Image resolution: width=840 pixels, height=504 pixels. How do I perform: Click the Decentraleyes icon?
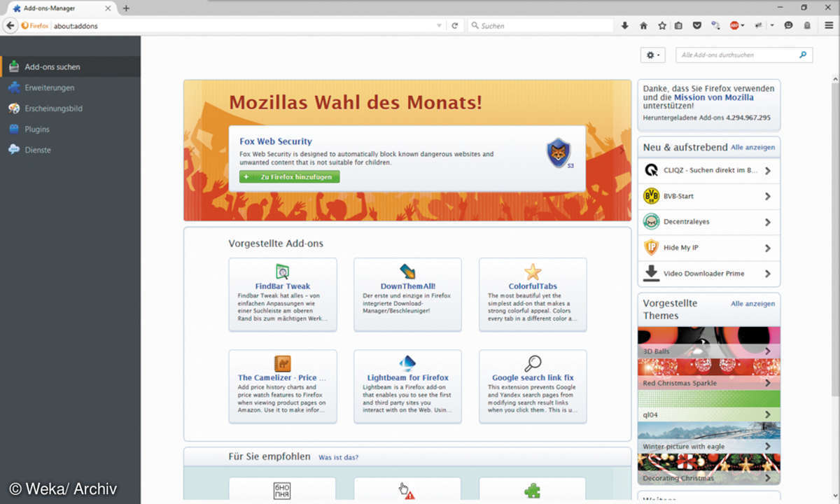tap(651, 222)
